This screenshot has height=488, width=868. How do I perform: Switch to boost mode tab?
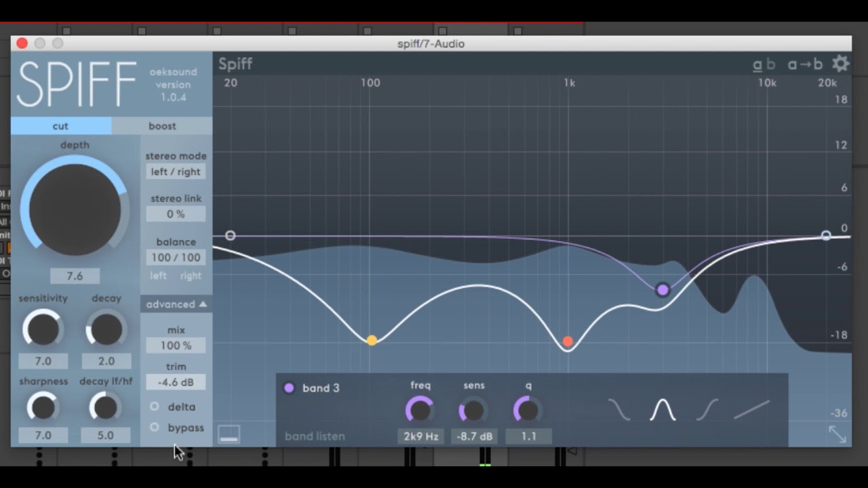pyautogui.click(x=162, y=126)
